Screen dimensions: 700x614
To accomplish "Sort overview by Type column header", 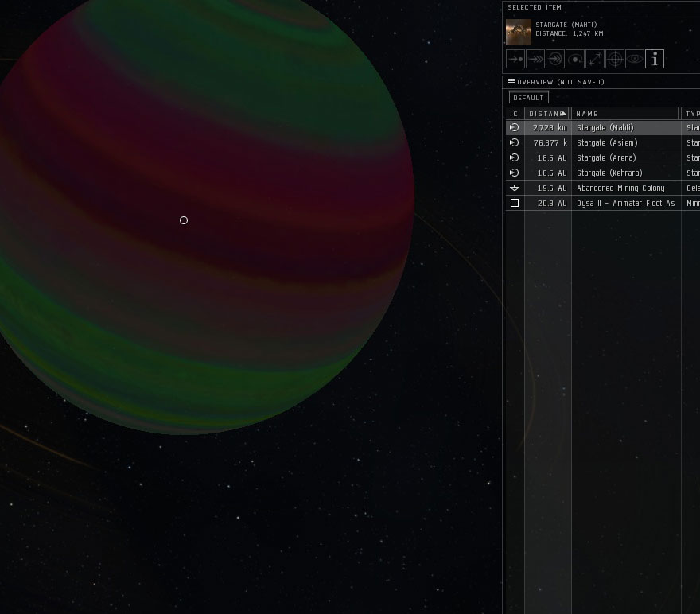I will 691,114.
